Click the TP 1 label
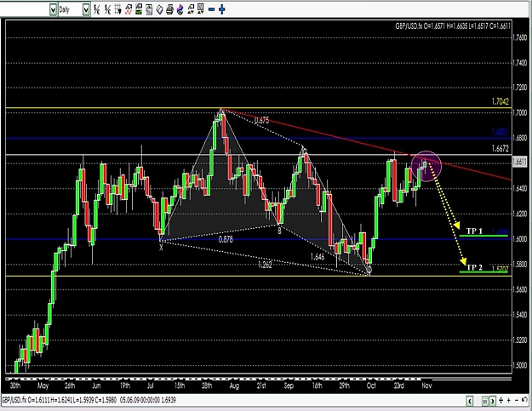Viewport: 532px width, 411px height. click(x=474, y=231)
